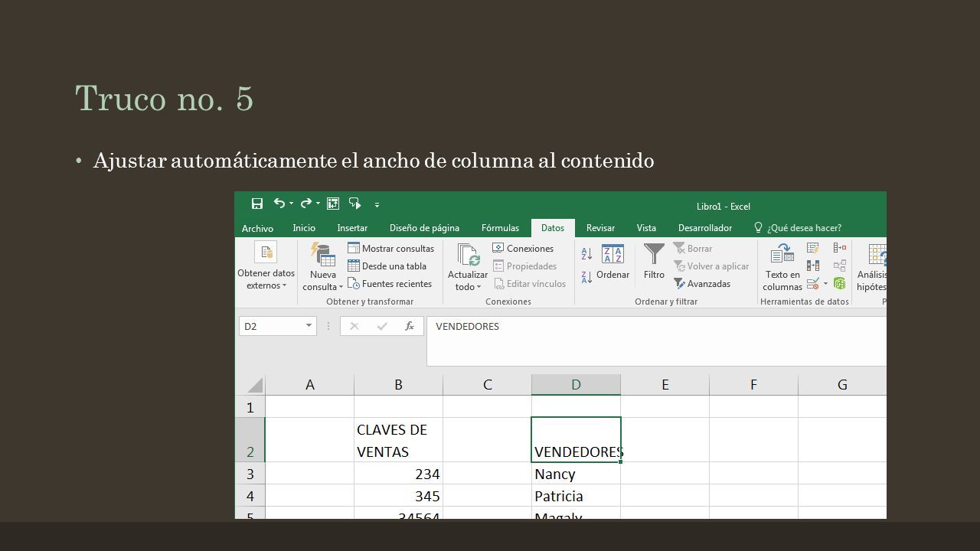Click the Actualizar todo refresh icon

468,255
